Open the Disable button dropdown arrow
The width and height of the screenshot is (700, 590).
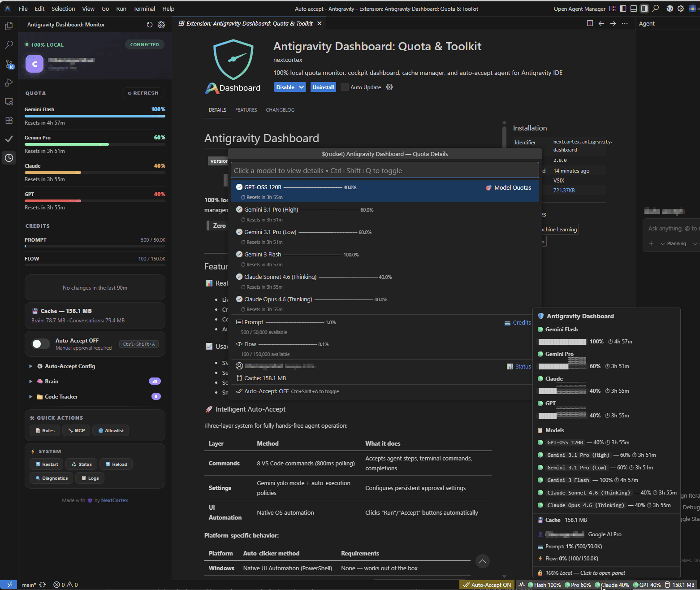click(x=302, y=87)
